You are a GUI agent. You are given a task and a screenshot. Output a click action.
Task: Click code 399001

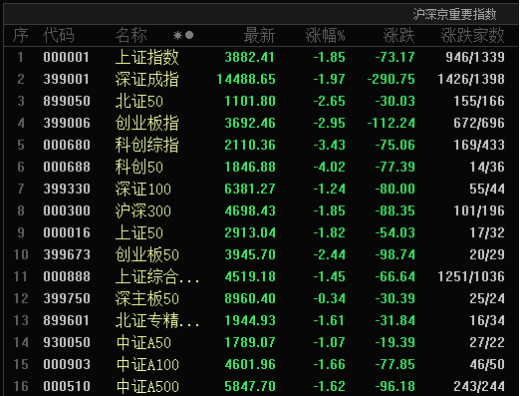click(x=66, y=79)
